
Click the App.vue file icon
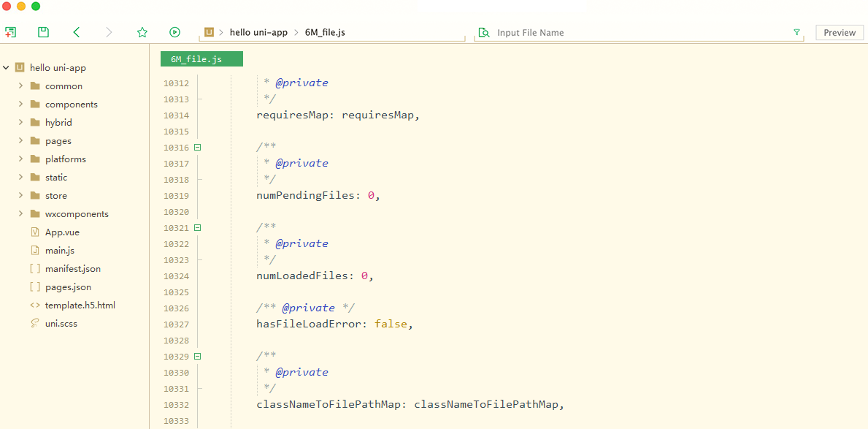coord(35,232)
